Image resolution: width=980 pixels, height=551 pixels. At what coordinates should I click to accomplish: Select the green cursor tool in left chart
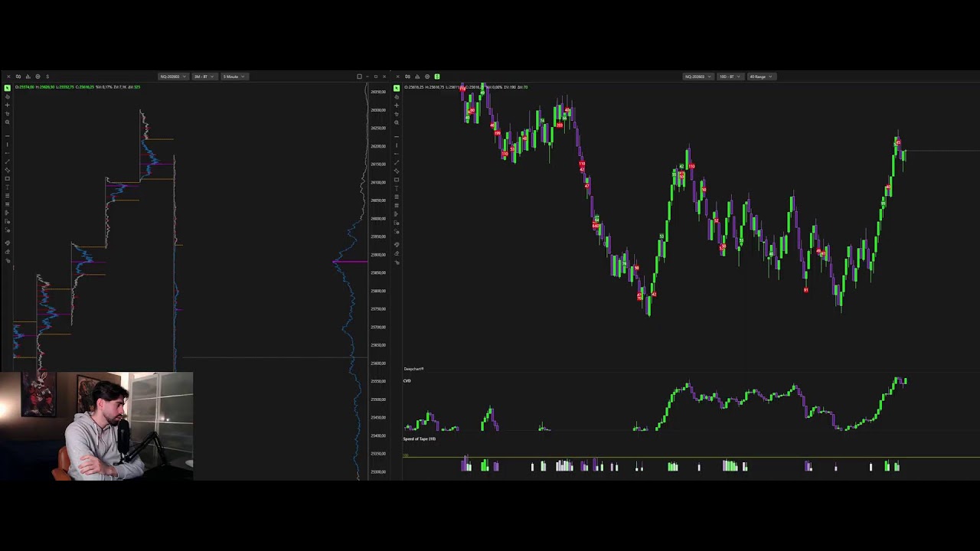(x=8, y=88)
